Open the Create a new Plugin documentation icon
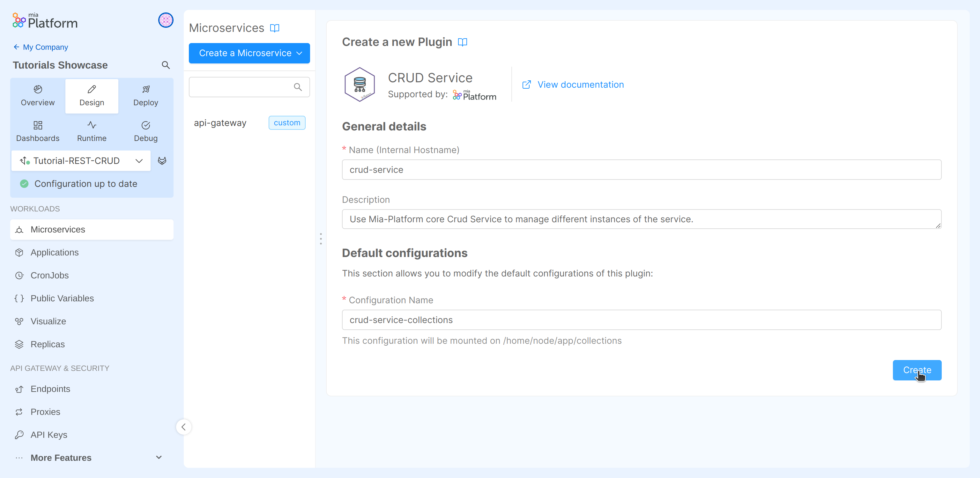 click(x=463, y=42)
